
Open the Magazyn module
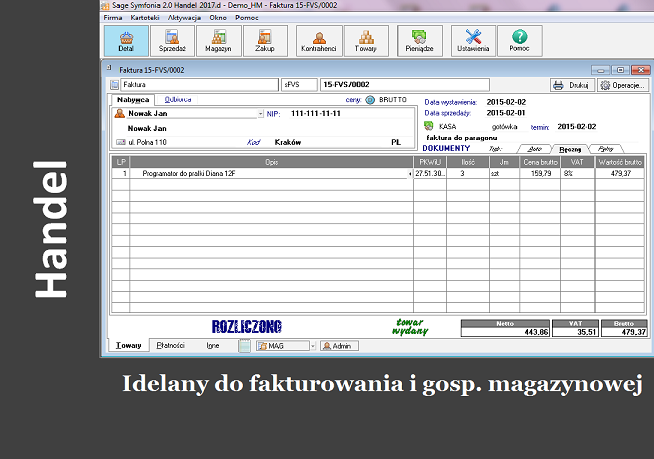coord(219,41)
